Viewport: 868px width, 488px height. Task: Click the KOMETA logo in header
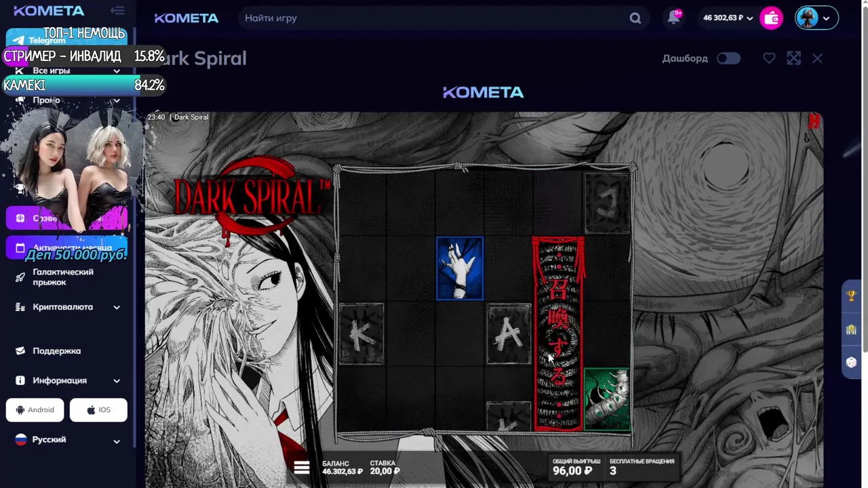[x=186, y=18]
